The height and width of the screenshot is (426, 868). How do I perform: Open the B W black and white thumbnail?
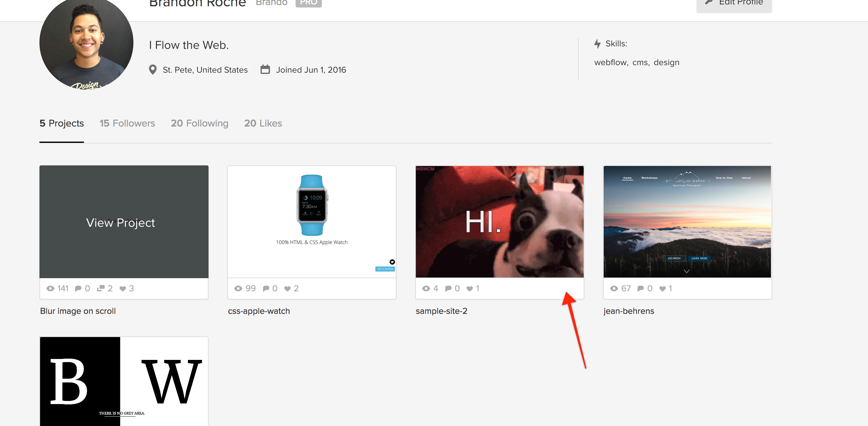pos(124,381)
